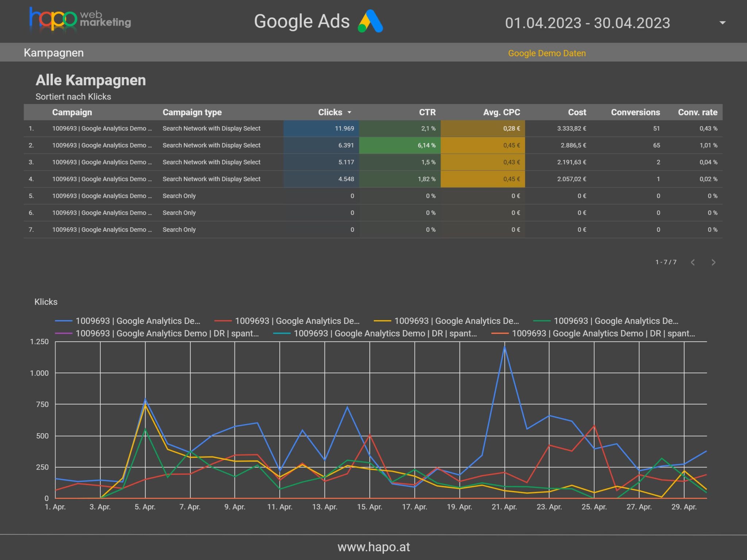Viewport: 747px width, 560px height.
Task: Click the orange line swatch in the legend
Action: point(500,333)
